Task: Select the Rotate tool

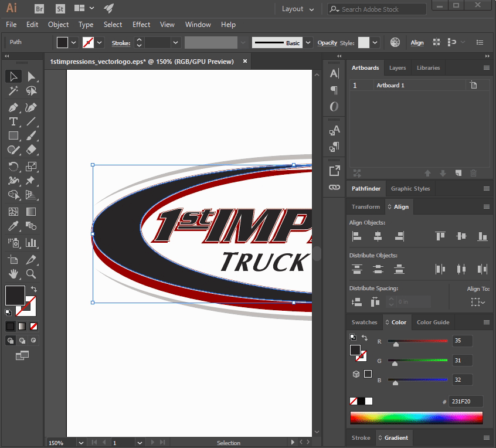Action: click(13, 166)
